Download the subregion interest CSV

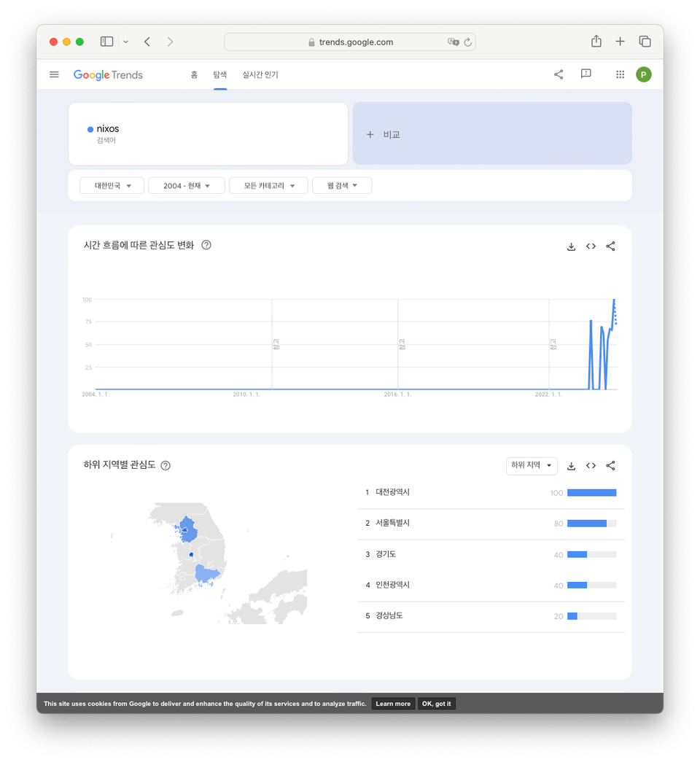571,466
